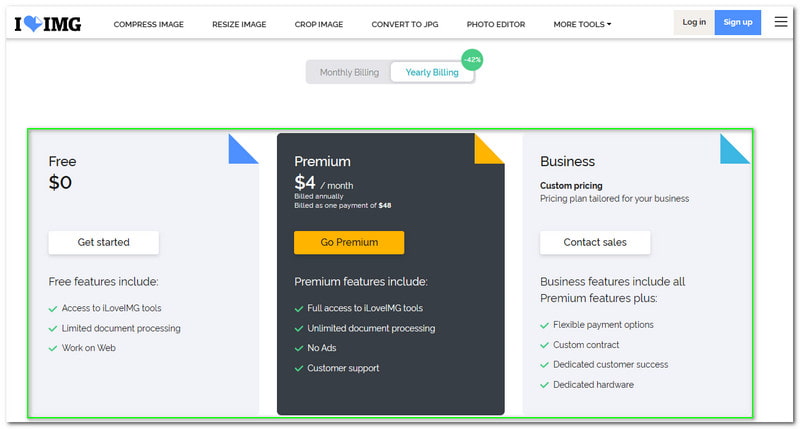The width and height of the screenshot is (800, 429).
Task: Open Crop Image tool
Action: (x=319, y=24)
